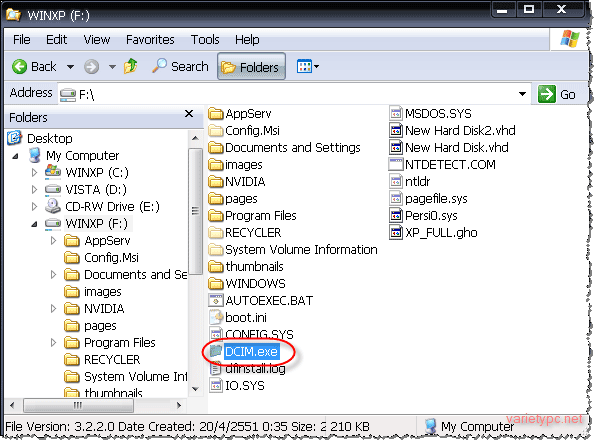The height and width of the screenshot is (440, 594).
Task: Select the DCIM.exe file icon
Action: click(x=216, y=351)
